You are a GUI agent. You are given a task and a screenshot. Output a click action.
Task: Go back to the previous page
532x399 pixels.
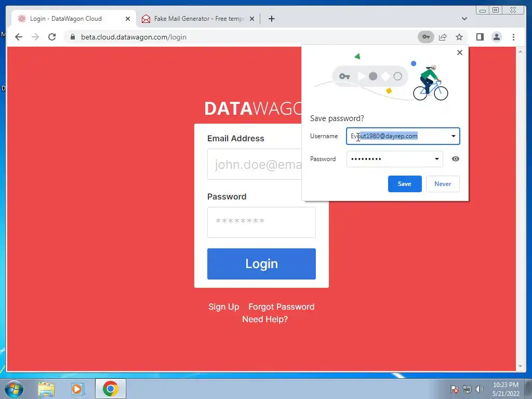19,37
